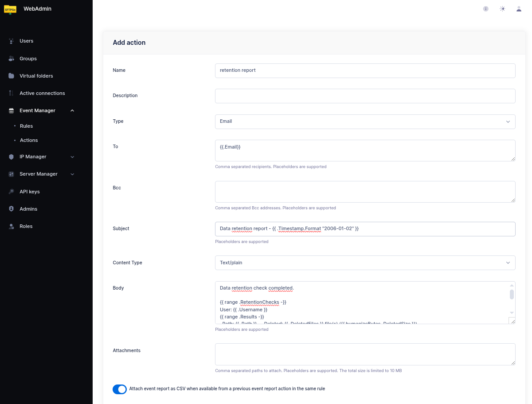The height and width of the screenshot is (404, 532).
Task: Open the user profile icon
Action: pyautogui.click(x=519, y=9)
